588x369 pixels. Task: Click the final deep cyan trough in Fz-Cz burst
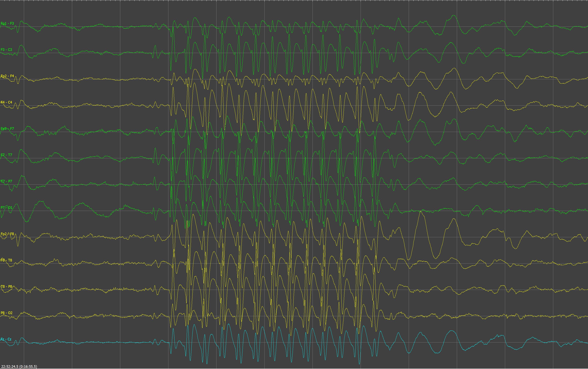coord(359,363)
